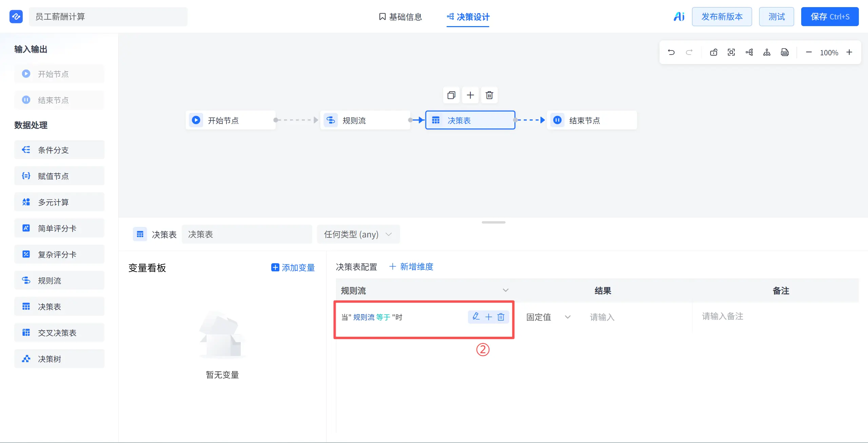Click the panel resize handle bar

[x=493, y=222]
